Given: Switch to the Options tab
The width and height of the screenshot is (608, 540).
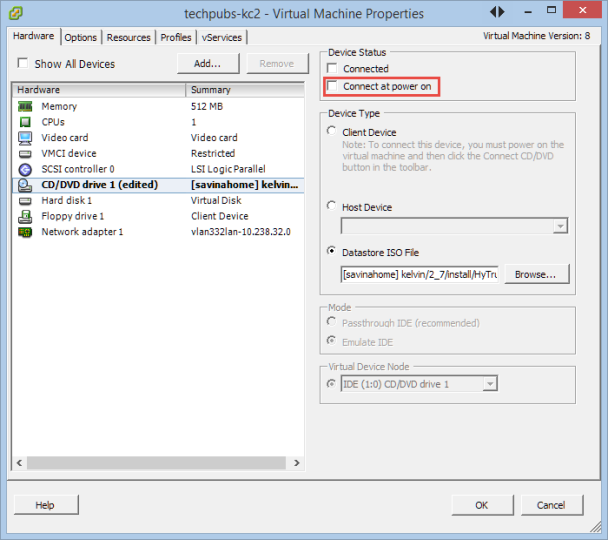Looking at the screenshot, I should tap(81, 38).
